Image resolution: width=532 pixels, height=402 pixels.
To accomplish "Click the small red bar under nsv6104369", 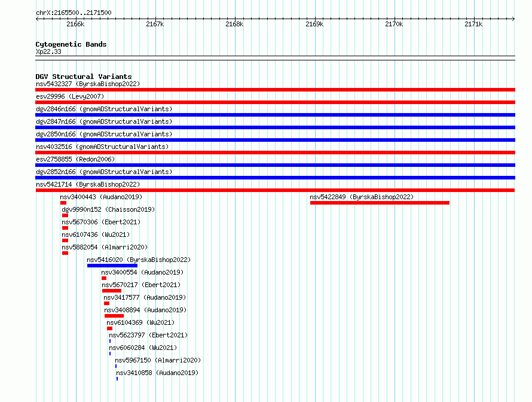I will 109,328.
